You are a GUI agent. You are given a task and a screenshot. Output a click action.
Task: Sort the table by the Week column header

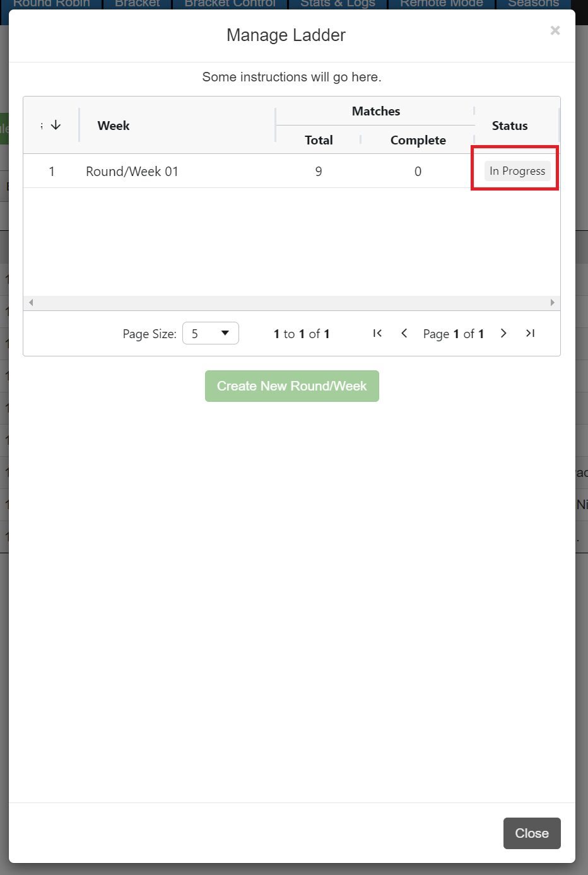114,126
